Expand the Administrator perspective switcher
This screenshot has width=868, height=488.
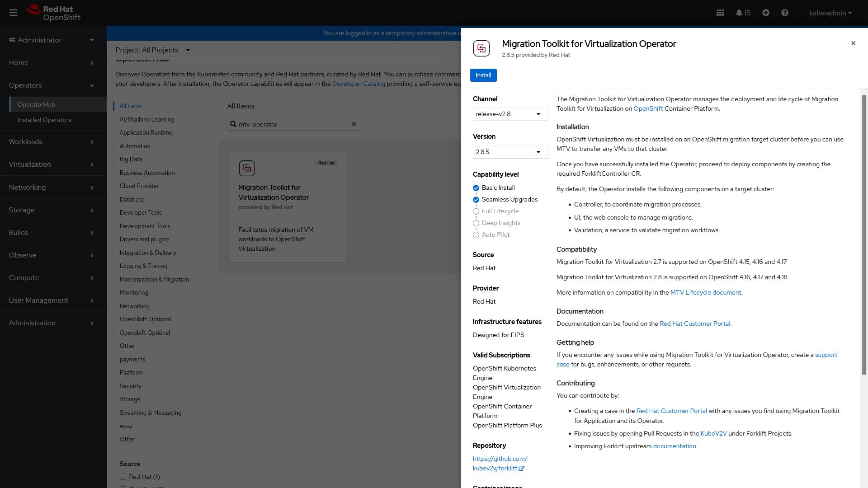[53, 40]
